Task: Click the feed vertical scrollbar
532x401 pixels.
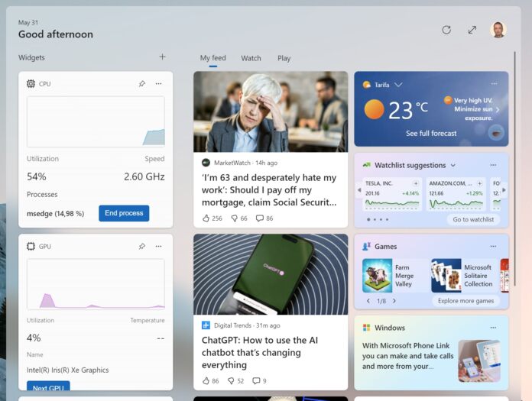Action: [x=514, y=169]
